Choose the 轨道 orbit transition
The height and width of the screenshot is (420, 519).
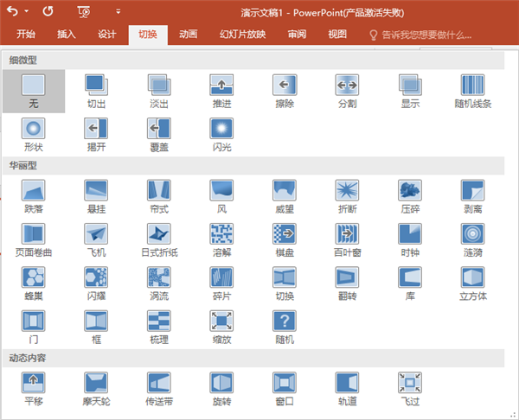[x=347, y=389]
